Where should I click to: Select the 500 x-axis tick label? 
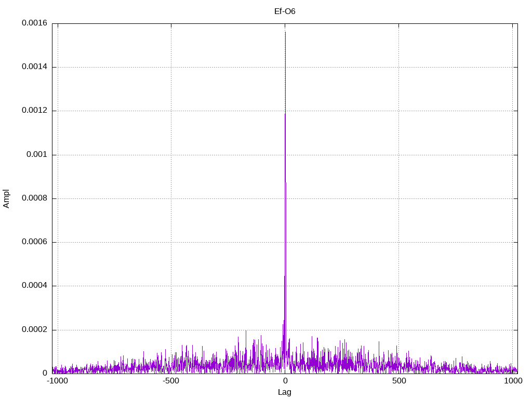point(398,381)
